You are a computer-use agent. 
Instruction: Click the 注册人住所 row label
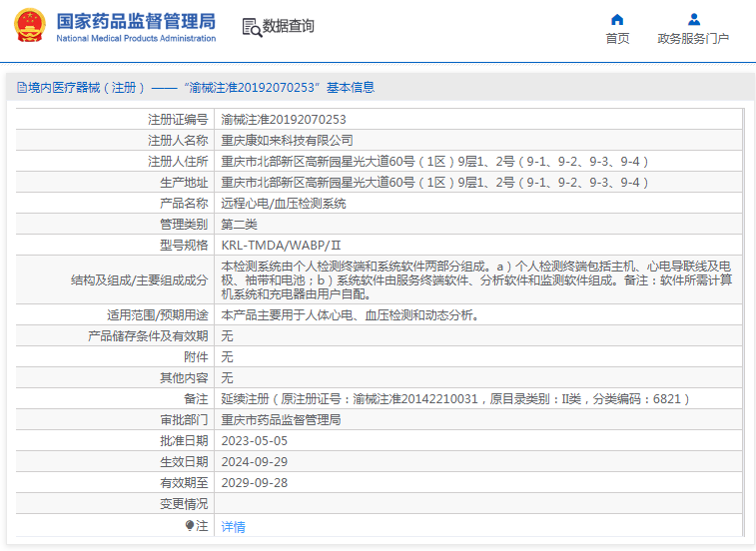[178, 161]
